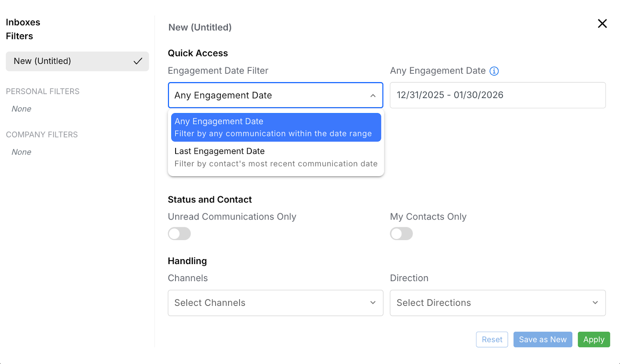Image resolution: width=620 pixels, height=364 pixels.
Task: Select the Last Engagement Date option
Action: tap(276, 157)
